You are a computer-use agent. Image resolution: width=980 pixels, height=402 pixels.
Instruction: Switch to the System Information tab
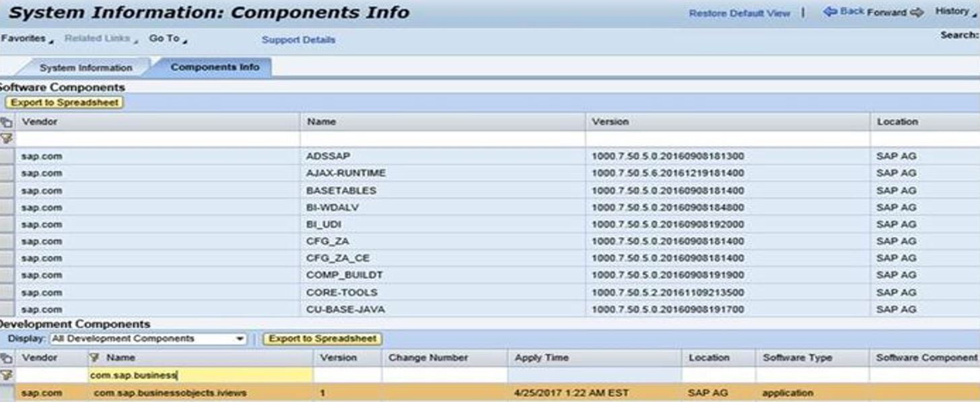pyautogui.click(x=85, y=68)
